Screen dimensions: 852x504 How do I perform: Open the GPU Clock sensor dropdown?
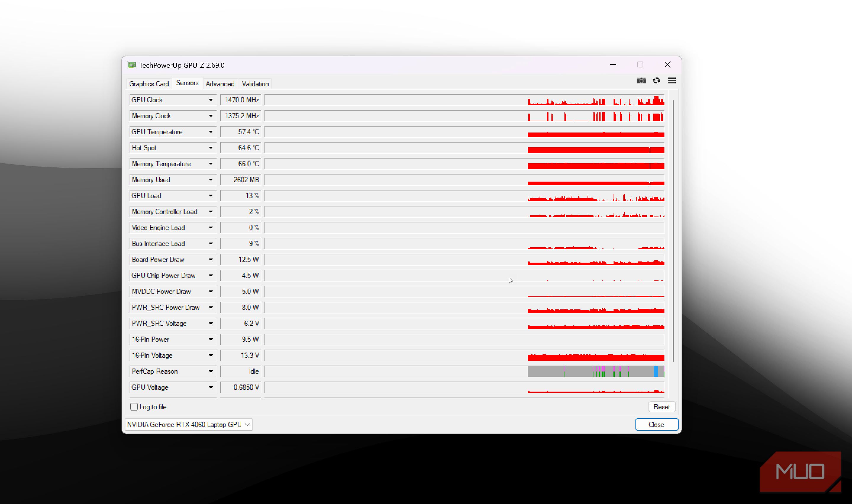coord(211,100)
